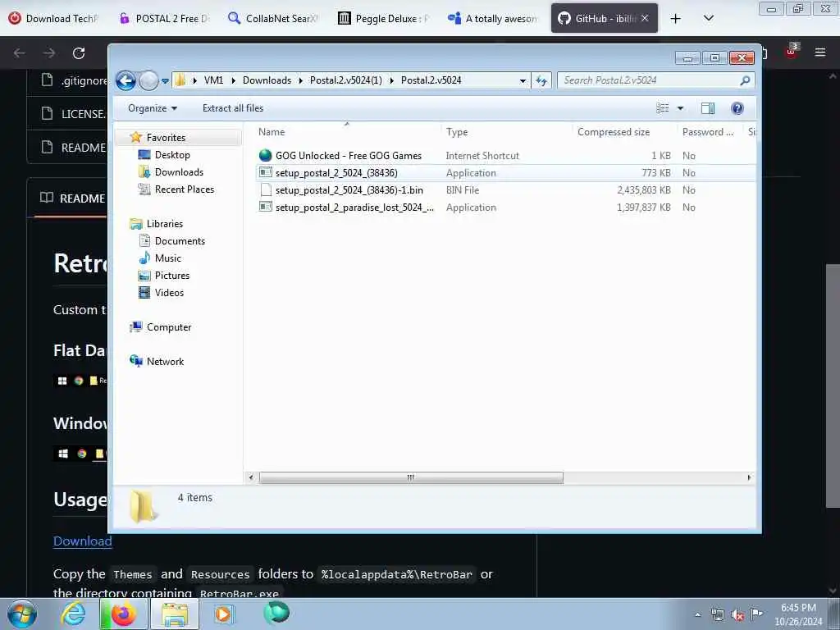Open the browser hamburger menu

(x=819, y=52)
